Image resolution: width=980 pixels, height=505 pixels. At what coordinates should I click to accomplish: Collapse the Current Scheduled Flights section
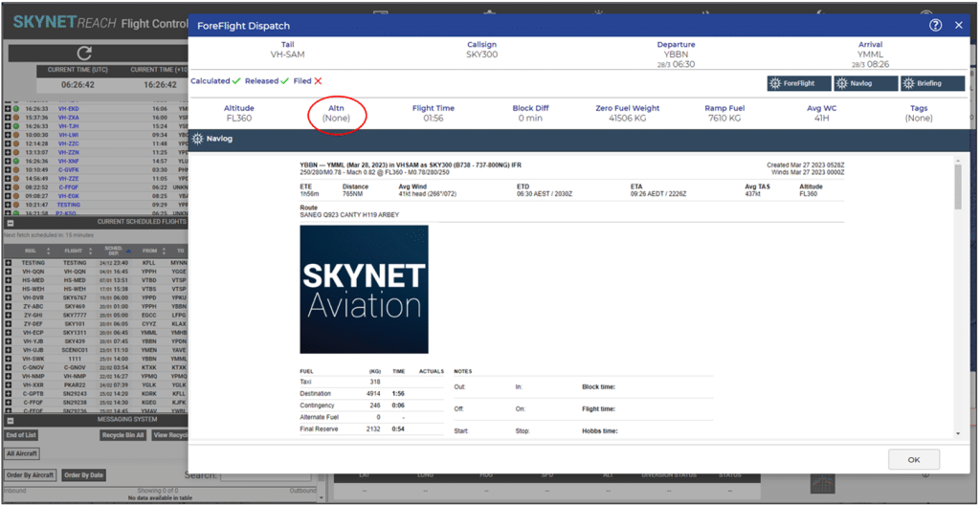click(10, 223)
